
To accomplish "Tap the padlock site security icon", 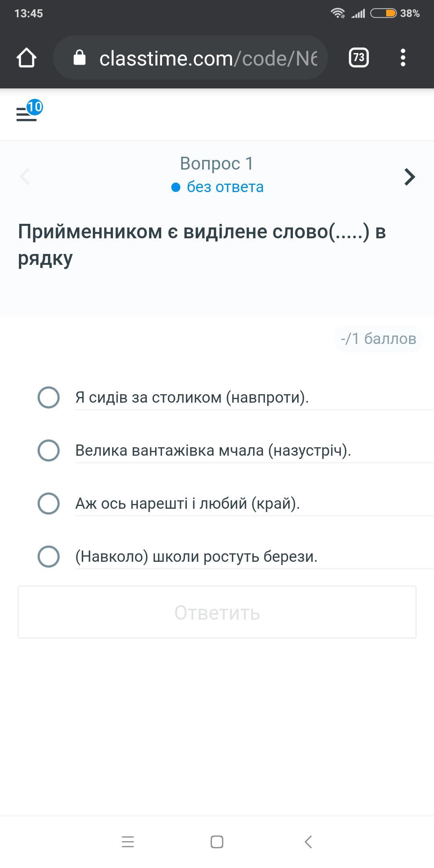I will point(80,57).
